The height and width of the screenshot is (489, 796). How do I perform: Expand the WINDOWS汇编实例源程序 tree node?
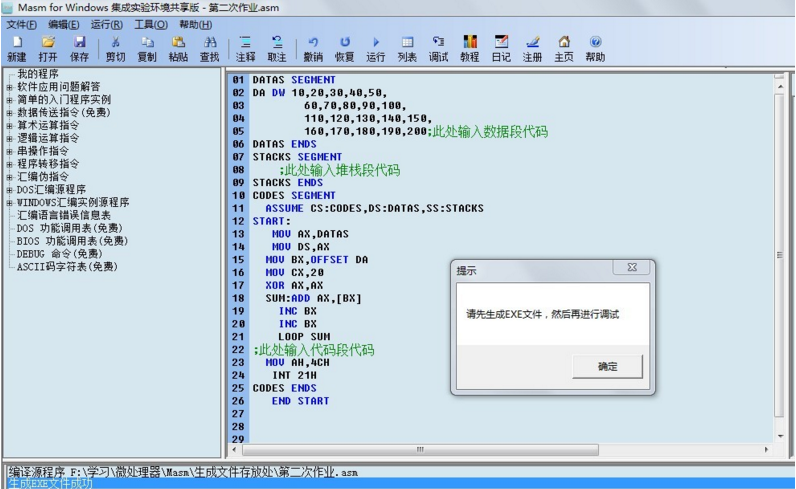(10, 203)
